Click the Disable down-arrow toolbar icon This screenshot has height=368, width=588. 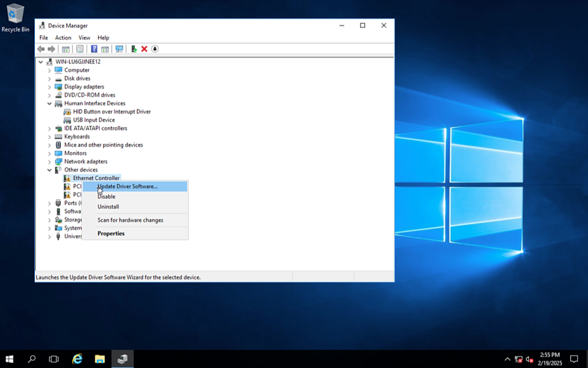155,49
